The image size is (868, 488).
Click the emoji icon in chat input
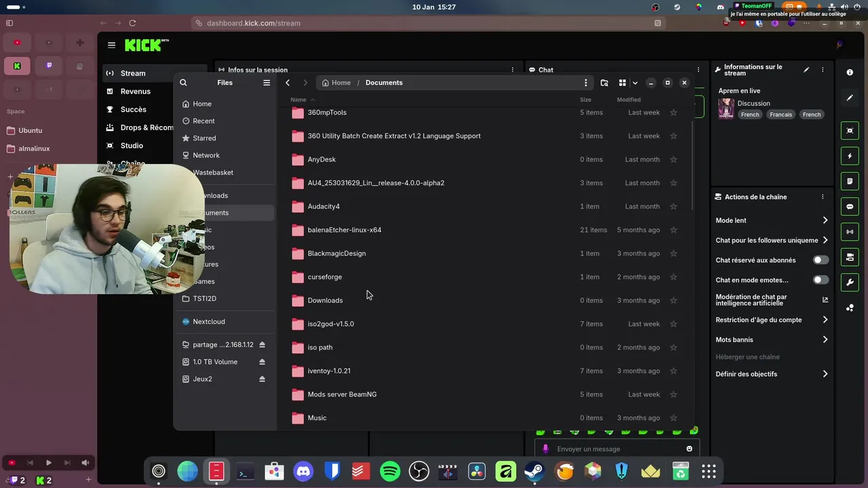coord(690,449)
